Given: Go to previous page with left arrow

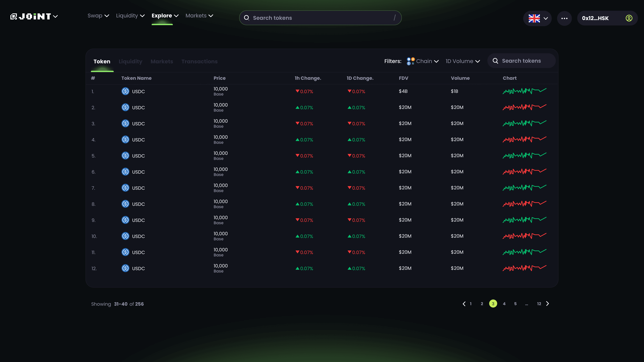Looking at the screenshot, I should 464,304.
